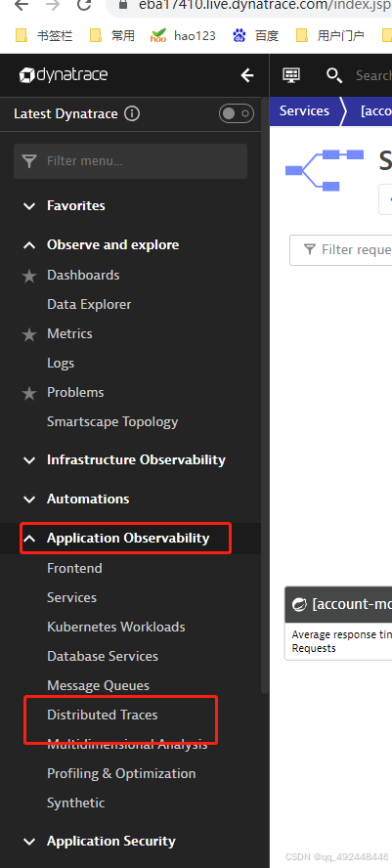Click the browser back arrow
The height and width of the screenshot is (868, 392).
coord(22,5)
